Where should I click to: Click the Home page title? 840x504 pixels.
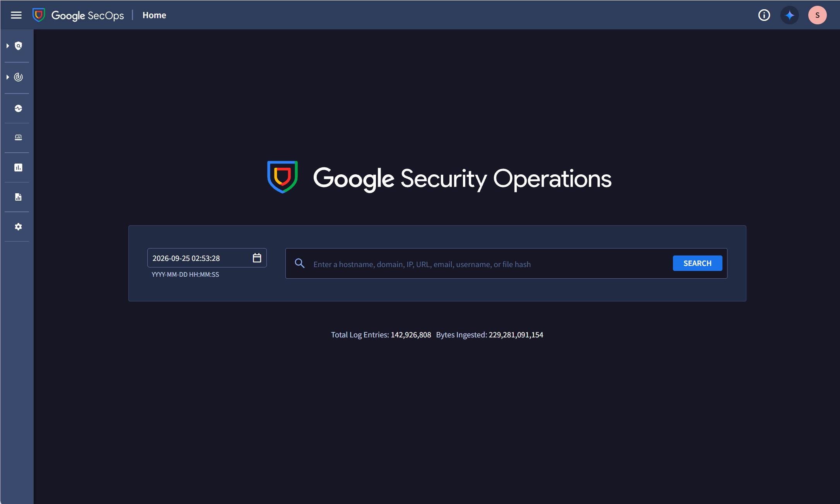pos(154,15)
